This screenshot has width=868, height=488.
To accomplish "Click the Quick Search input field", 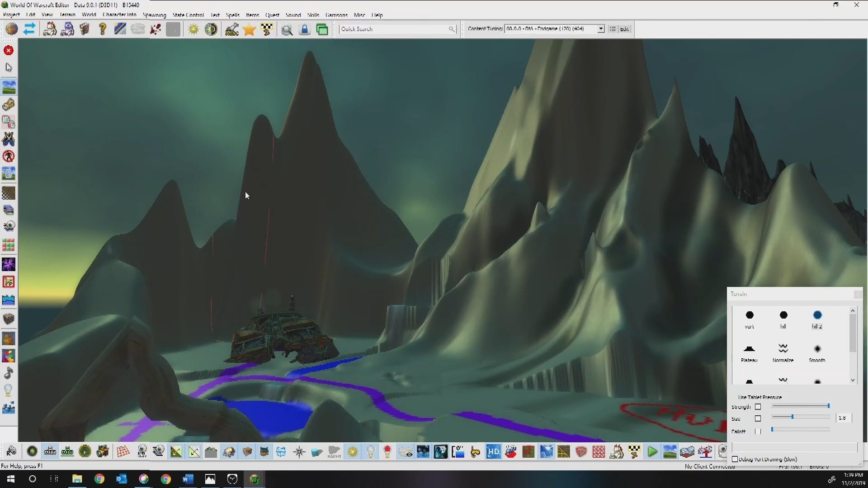I will coord(393,29).
